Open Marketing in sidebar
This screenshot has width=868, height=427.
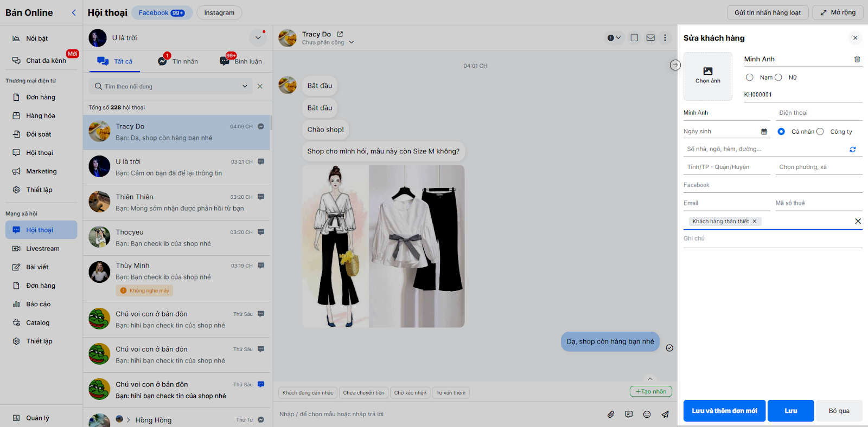pyautogui.click(x=41, y=171)
